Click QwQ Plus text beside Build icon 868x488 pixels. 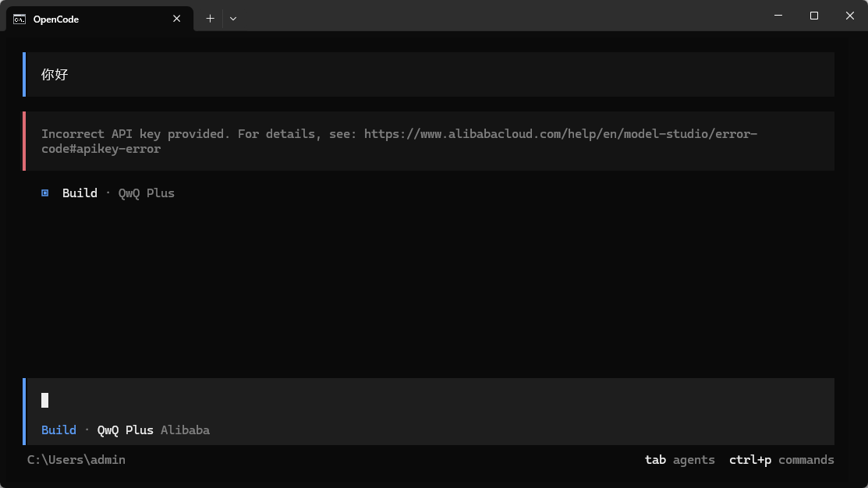(146, 193)
